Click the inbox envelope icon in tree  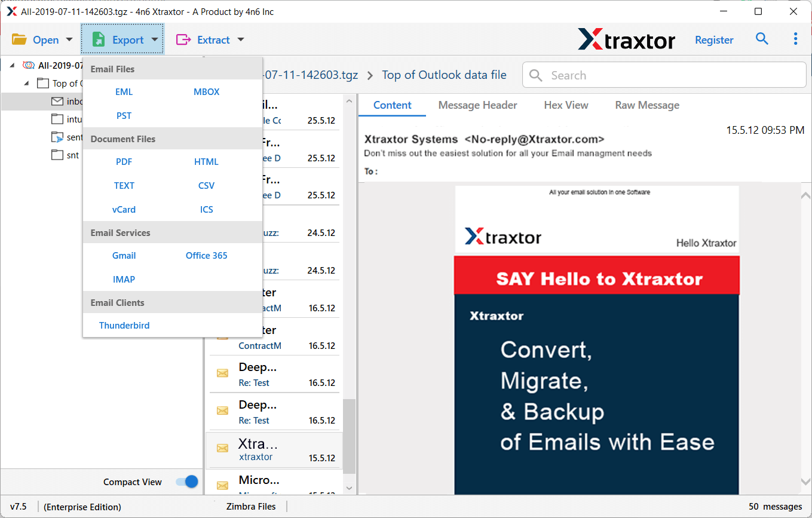click(57, 102)
